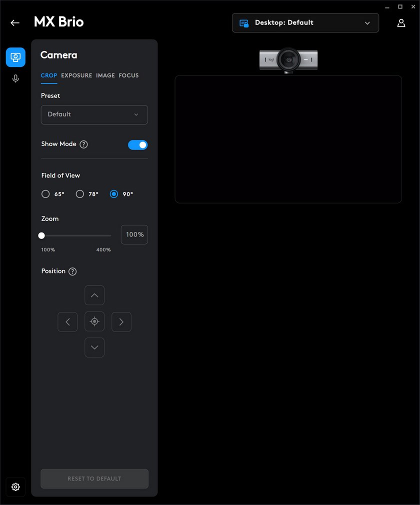Open the Camera settings sidebar icon

15,57
